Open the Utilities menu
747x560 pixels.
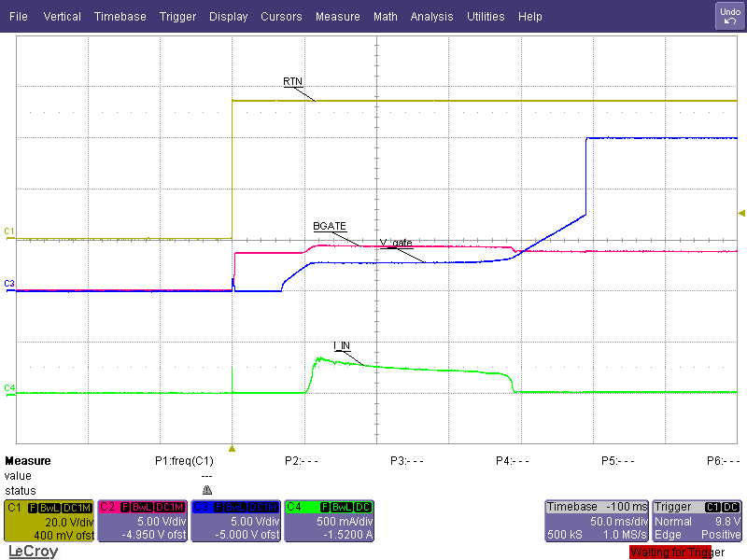pyautogui.click(x=486, y=17)
